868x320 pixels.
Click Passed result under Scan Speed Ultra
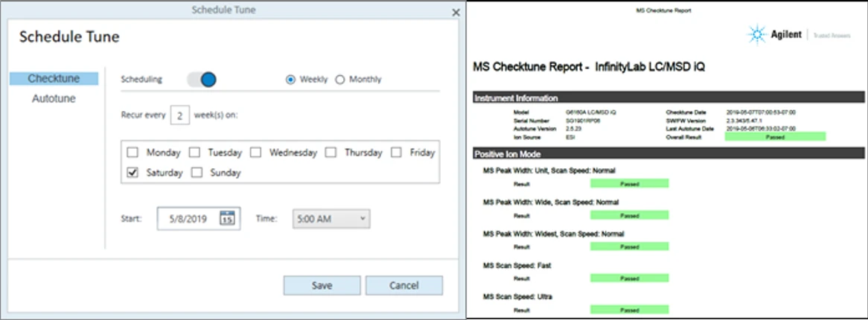[x=629, y=310]
